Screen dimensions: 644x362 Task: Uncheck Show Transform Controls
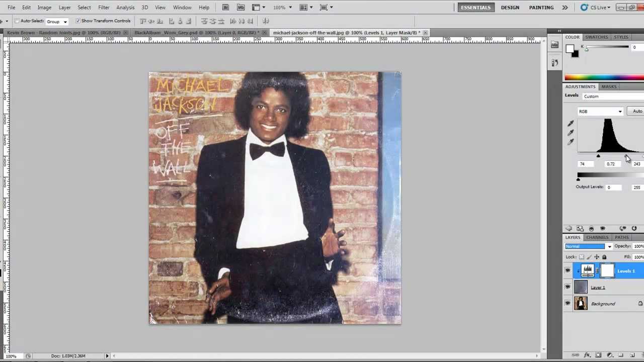[x=78, y=21]
